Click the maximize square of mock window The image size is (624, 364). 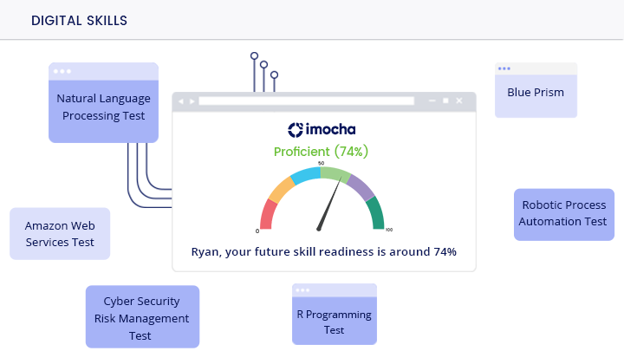445,101
